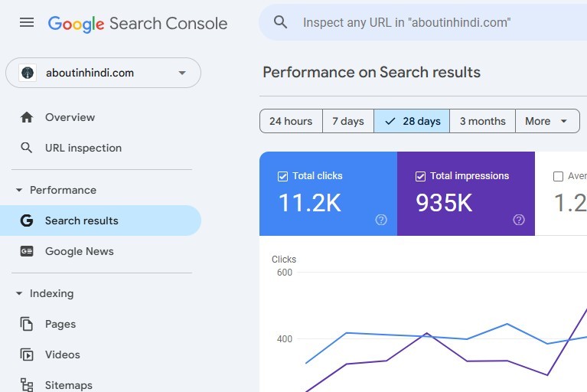Click the 11.2K clicks value

point(310,203)
